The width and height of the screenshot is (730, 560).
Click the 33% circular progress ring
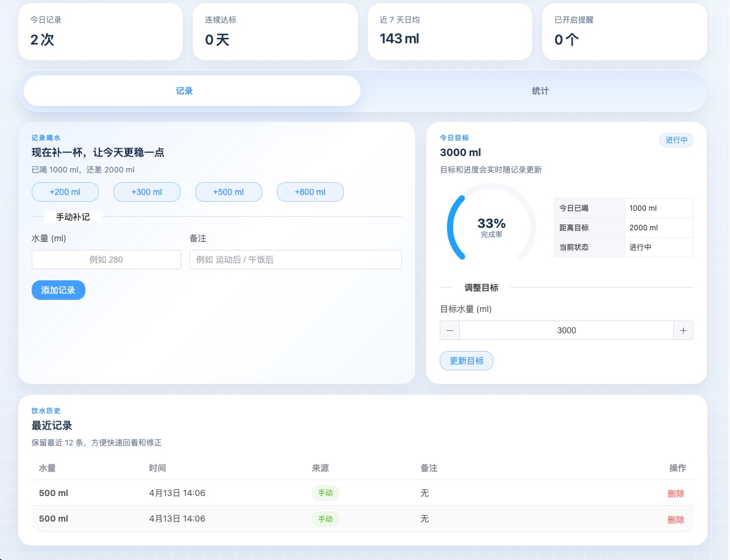(x=491, y=227)
